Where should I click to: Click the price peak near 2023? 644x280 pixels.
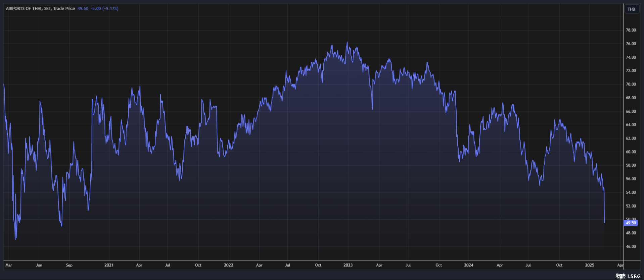347,42
